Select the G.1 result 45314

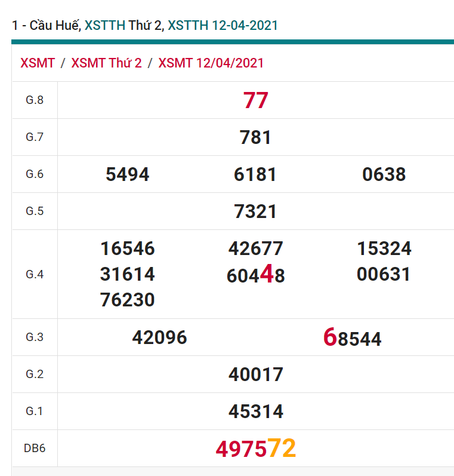click(x=255, y=411)
